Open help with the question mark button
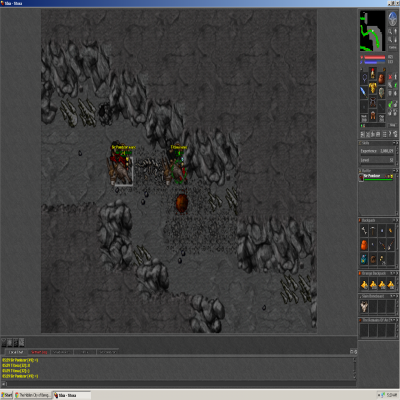 [390, 134]
